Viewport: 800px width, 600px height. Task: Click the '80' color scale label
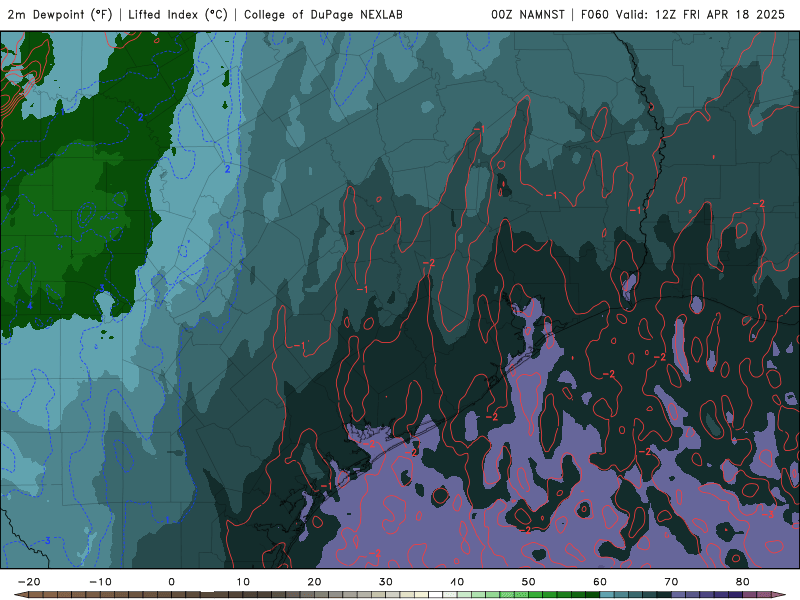tap(743, 582)
